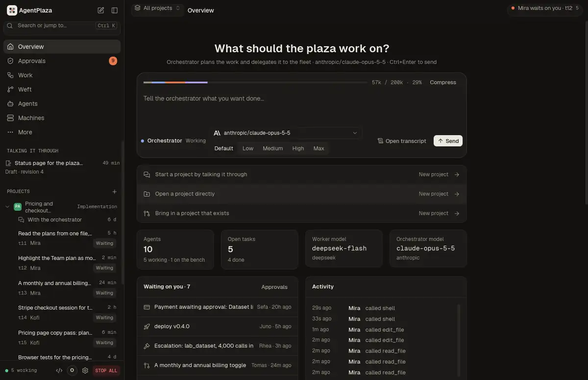Click the gavel icon beside Escalation row

(x=147, y=346)
